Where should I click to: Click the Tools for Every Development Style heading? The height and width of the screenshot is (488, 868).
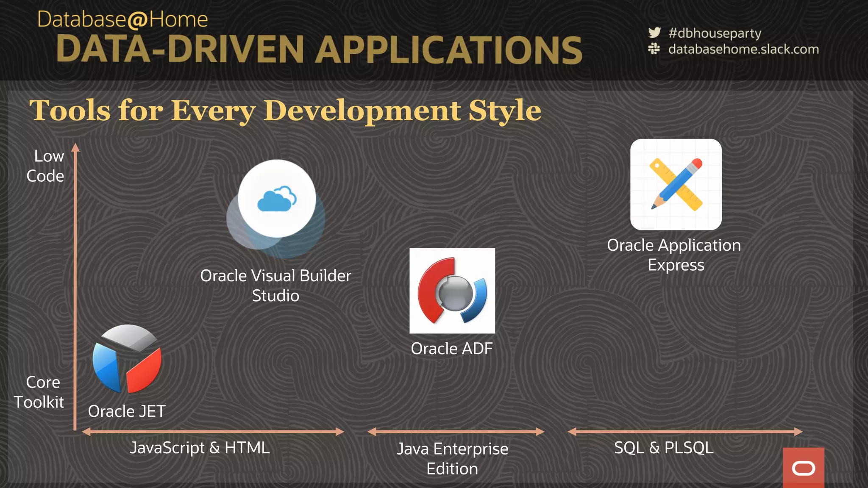pyautogui.click(x=285, y=111)
